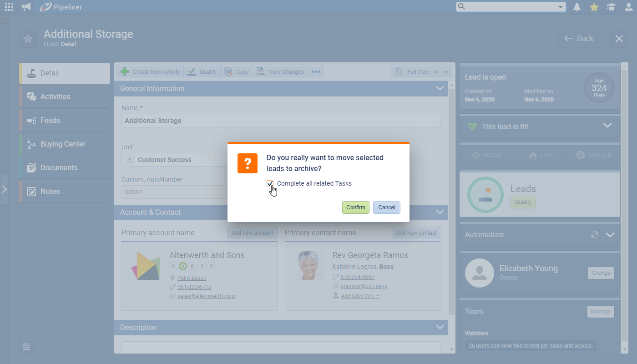Cancel the archive dialog
637x364 pixels.
click(x=386, y=207)
